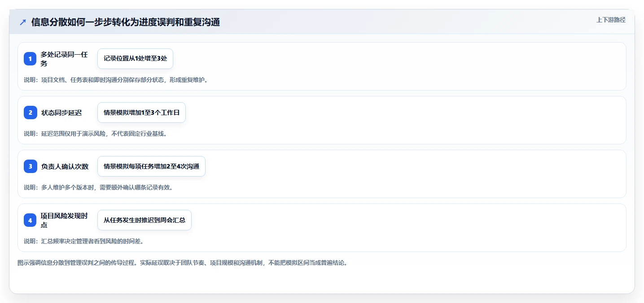644x303 pixels.
Task: Click the step heading 状态同步延迟
Action: click(61, 113)
